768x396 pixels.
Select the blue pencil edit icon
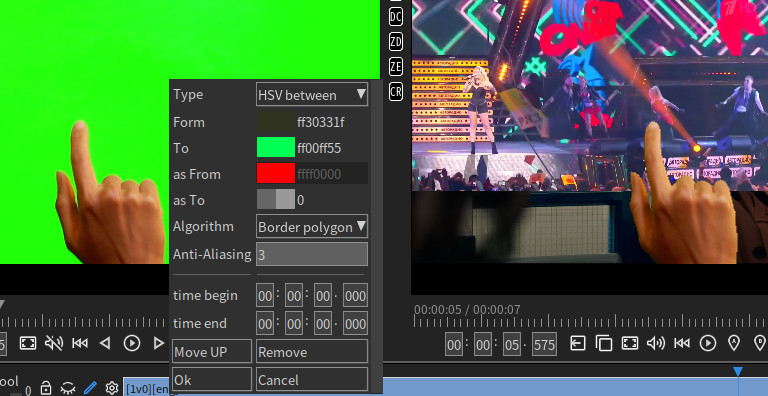click(x=91, y=389)
